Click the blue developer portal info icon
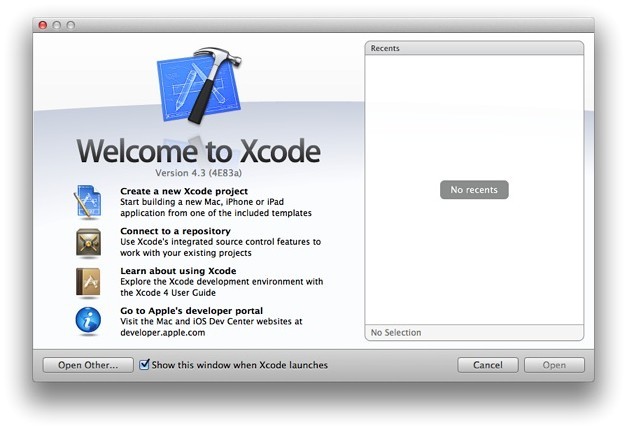 coord(88,321)
